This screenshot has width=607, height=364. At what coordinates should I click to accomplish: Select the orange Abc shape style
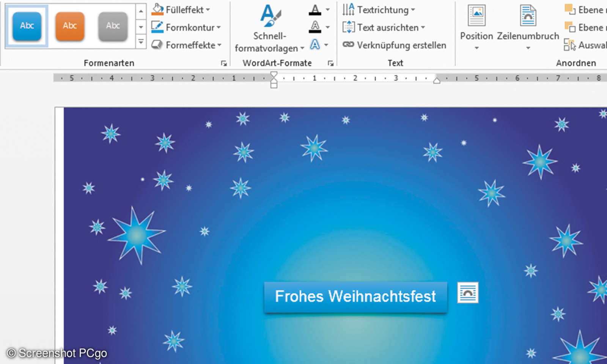[x=69, y=25]
